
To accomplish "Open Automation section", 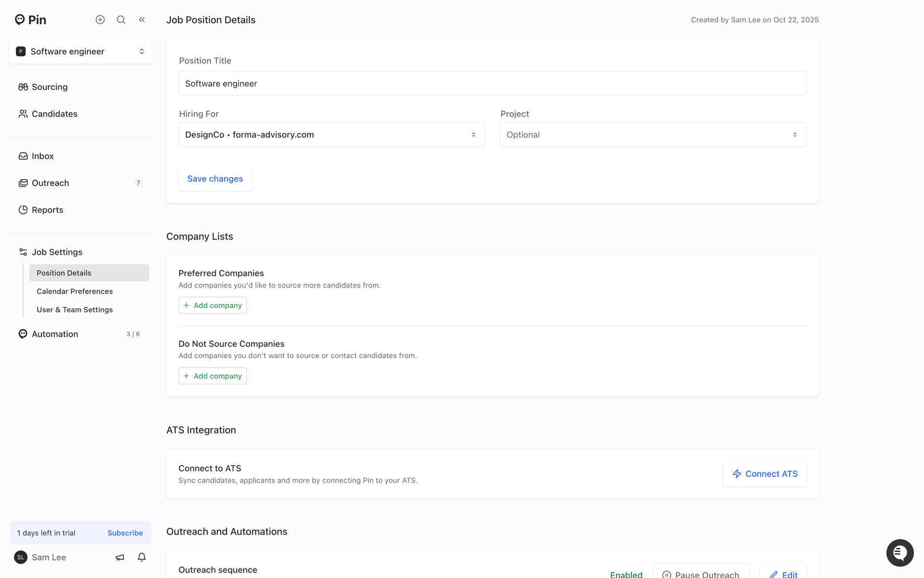I will tap(80, 334).
